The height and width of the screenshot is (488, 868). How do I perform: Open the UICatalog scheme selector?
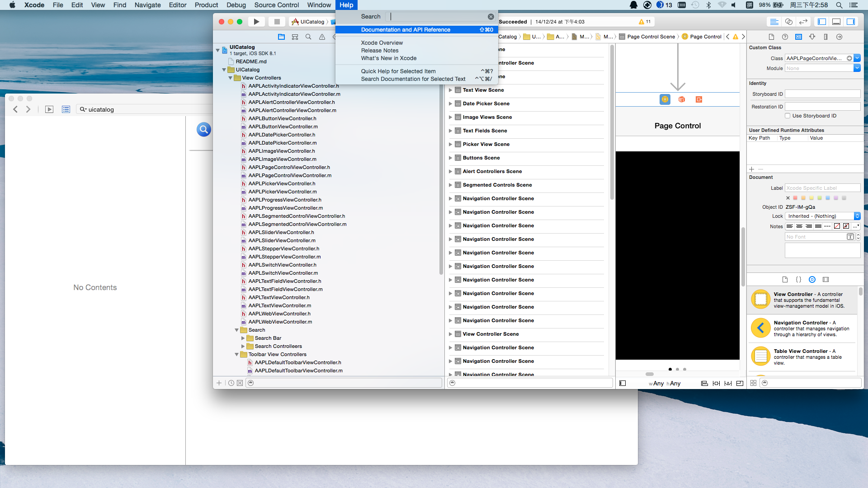308,22
